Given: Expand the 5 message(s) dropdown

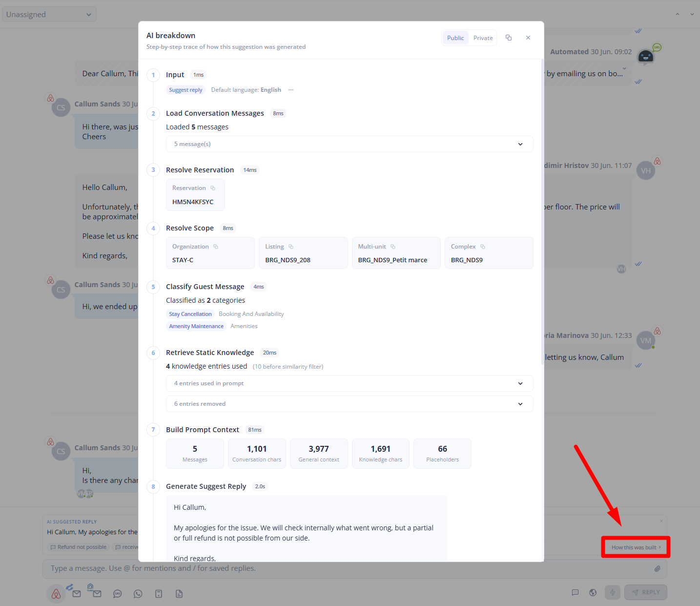Looking at the screenshot, I should [350, 144].
